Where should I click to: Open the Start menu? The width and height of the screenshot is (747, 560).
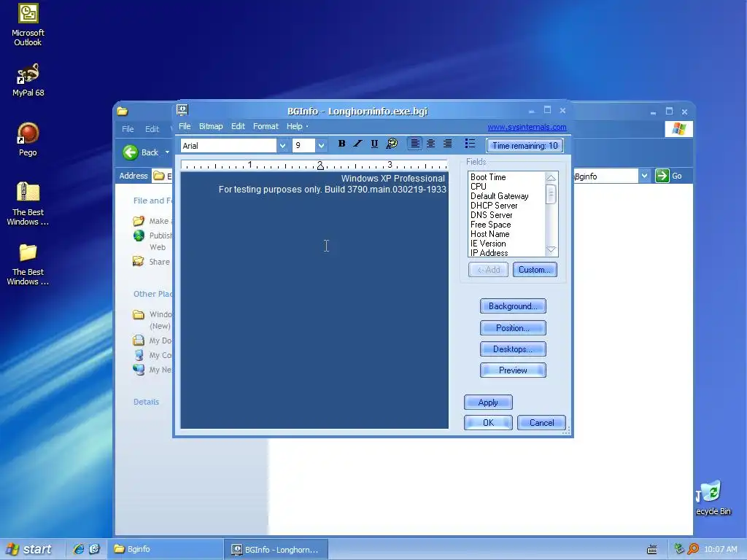pyautogui.click(x=29, y=549)
